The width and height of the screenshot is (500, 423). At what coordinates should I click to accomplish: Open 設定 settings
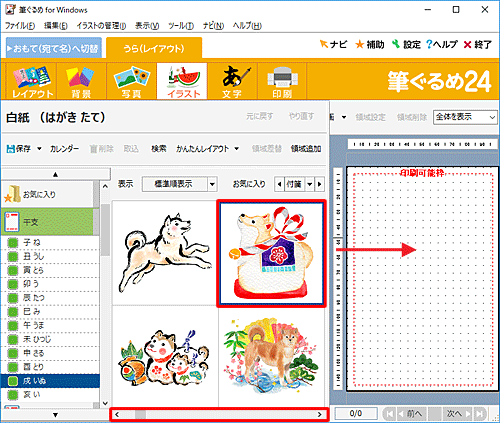coord(406,44)
